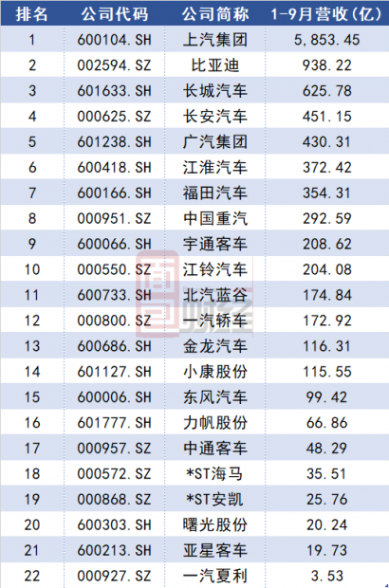Screen dimensions: 389x588
Task: Click stock code 601127.SH
Action: click(114, 371)
